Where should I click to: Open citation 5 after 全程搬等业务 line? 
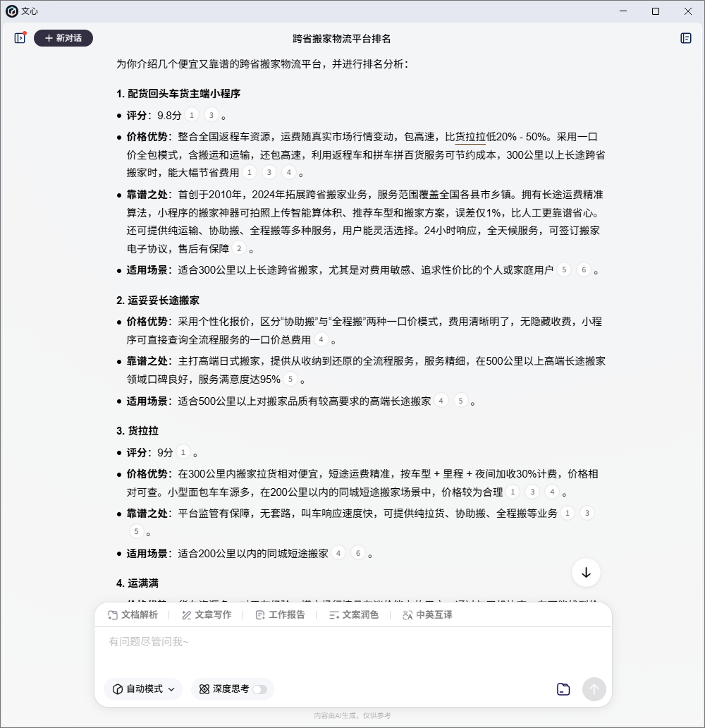[137, 532]
